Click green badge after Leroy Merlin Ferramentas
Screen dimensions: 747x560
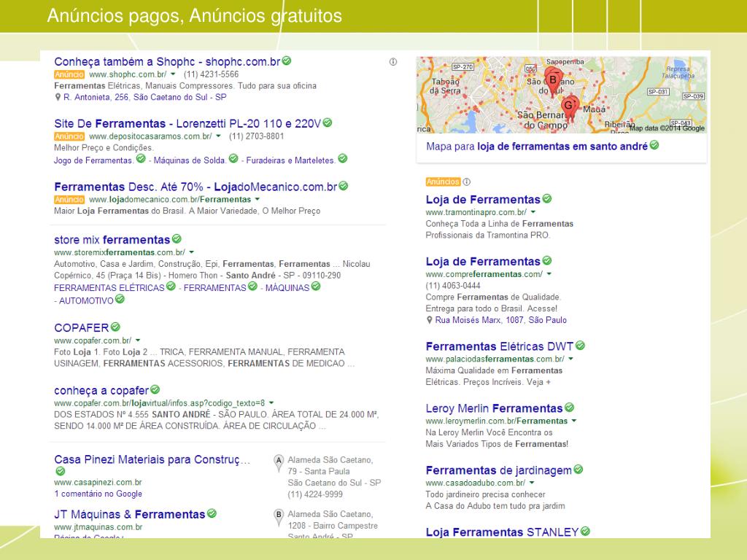[569, 408]
